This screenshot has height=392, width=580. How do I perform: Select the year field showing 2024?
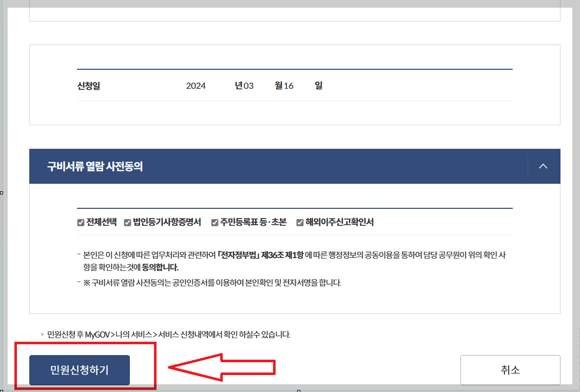pyautogui.click(x=196, y=86)
